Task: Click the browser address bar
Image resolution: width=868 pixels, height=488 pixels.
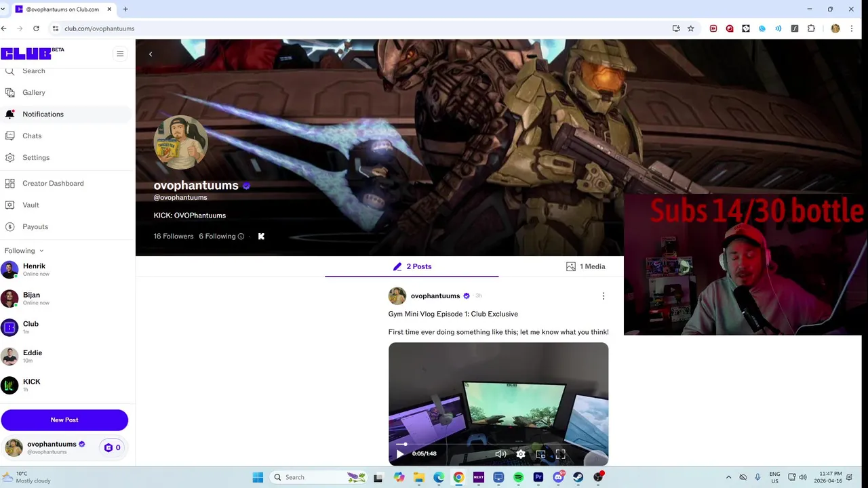Action: tap(359, 28)
